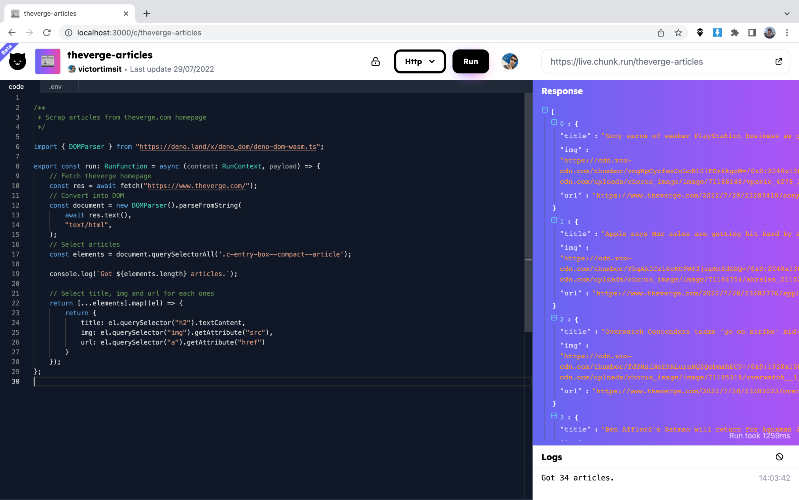This screenshot has width=799, height=500.
Task: Collapse JSON item 0
Action: tap(554, 122)
